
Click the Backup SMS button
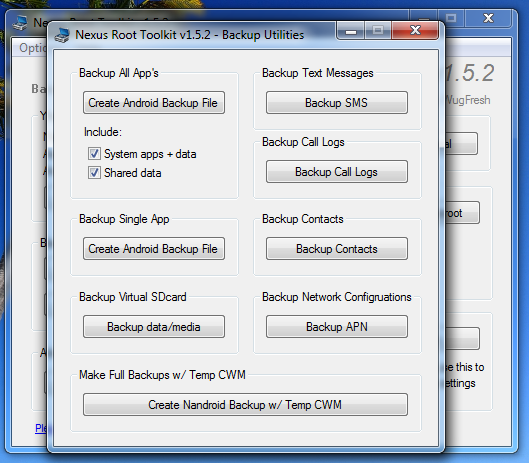[337, 103]
